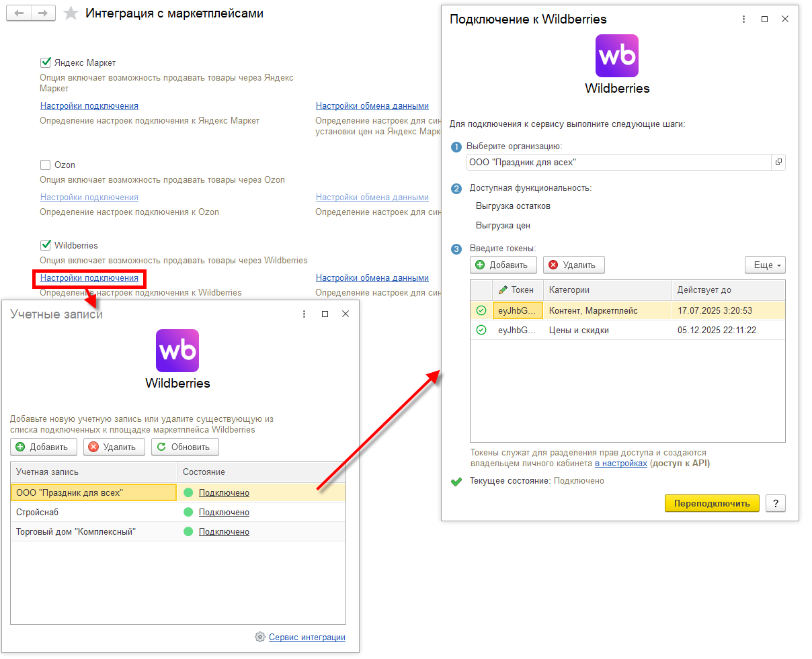Enable the Ozon checkbox
The width and height of the screenshot is (812, 659).
pos(46,165)
